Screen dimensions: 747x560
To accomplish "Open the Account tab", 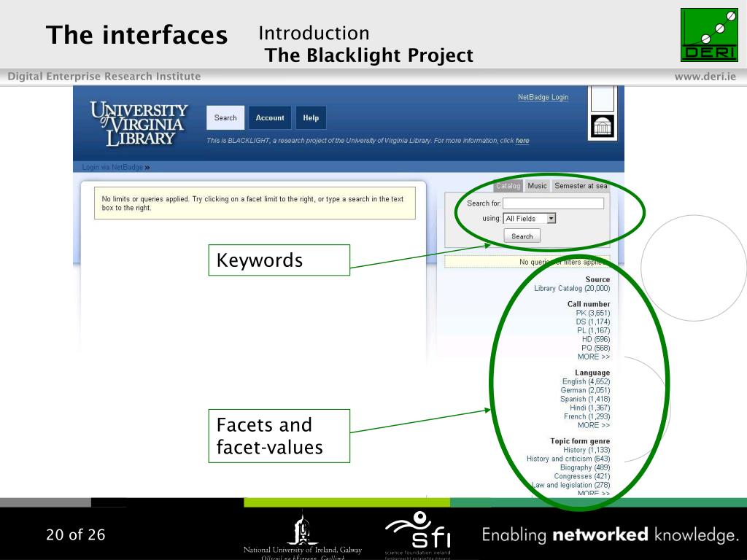I will tap(270, 117).
